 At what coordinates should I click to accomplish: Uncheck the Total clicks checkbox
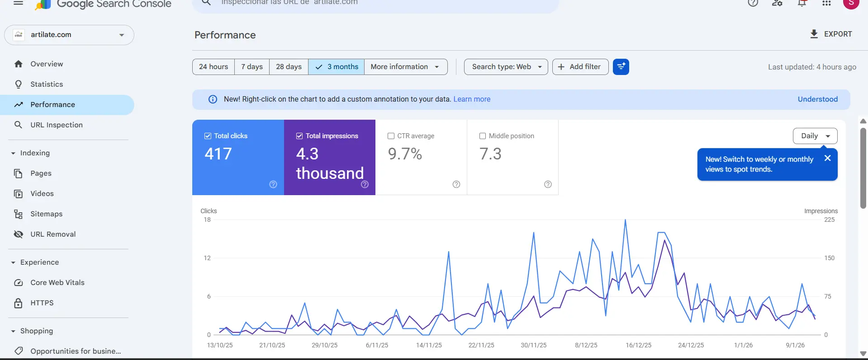[x=208, y=136]
